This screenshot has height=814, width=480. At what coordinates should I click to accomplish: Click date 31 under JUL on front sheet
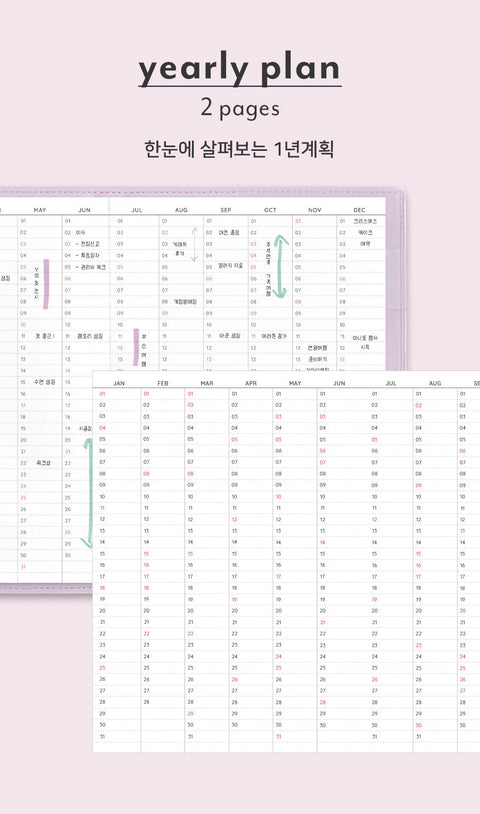pos(375,737)
